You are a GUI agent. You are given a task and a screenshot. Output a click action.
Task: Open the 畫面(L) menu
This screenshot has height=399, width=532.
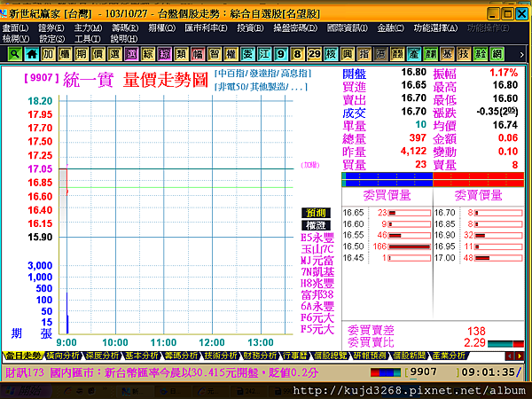pos(15,28)
